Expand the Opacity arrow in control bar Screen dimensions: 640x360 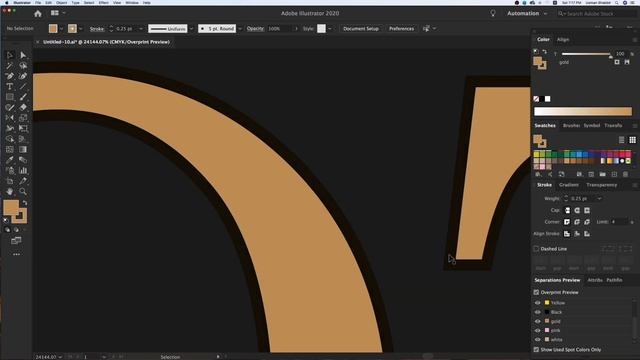[x=296, y=29]
